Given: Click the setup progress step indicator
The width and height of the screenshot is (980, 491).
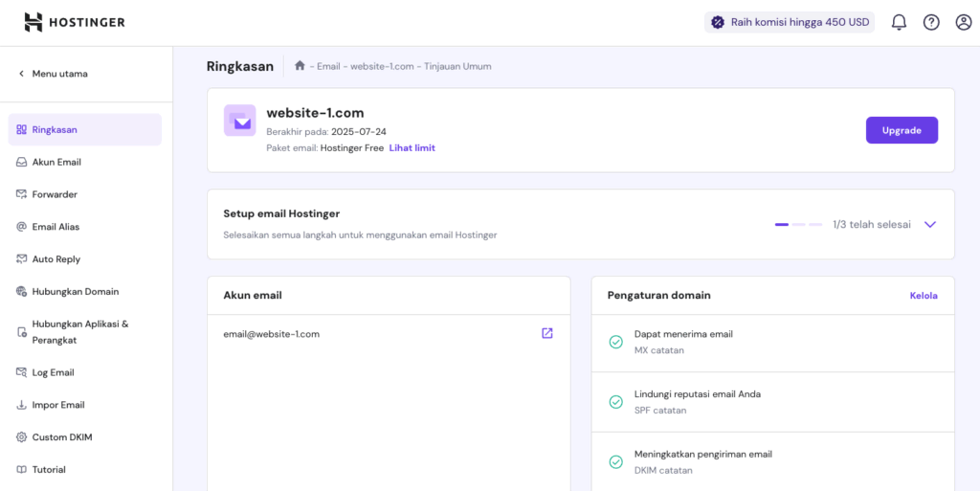Looking at the screenshot, I should click(798, 224).
